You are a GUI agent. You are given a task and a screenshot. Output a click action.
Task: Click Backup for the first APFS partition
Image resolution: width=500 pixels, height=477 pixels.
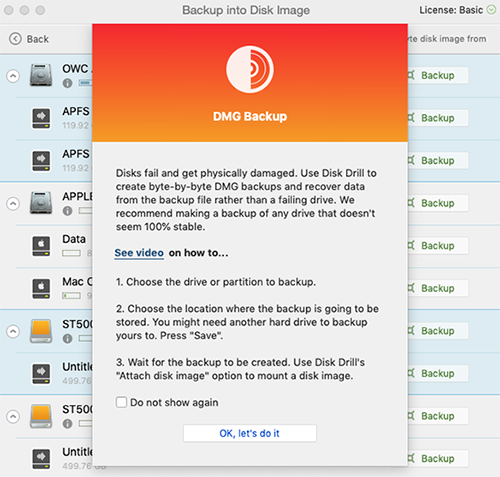[438, 118]
